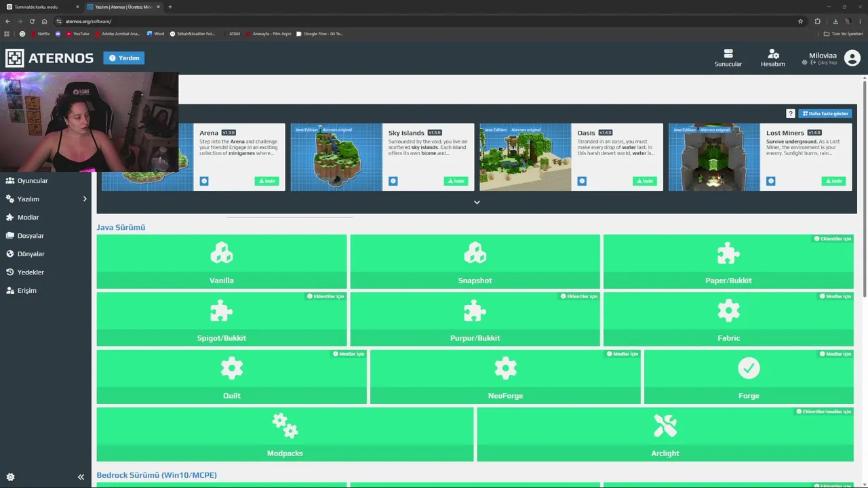Show info for the Arena world
Image resolution: width=868 pixels, height=488 pixels.
204,181
